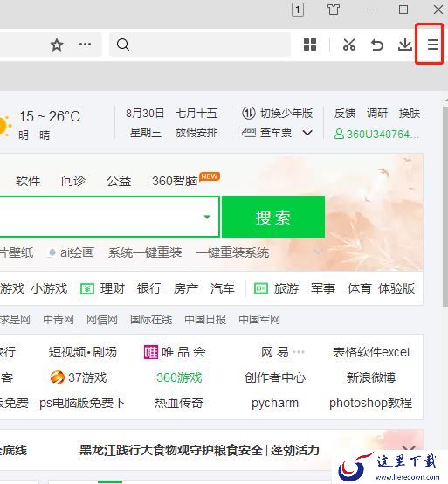Click the green 搜索 button
Viewport: 448px width, 484px height.
273,217
